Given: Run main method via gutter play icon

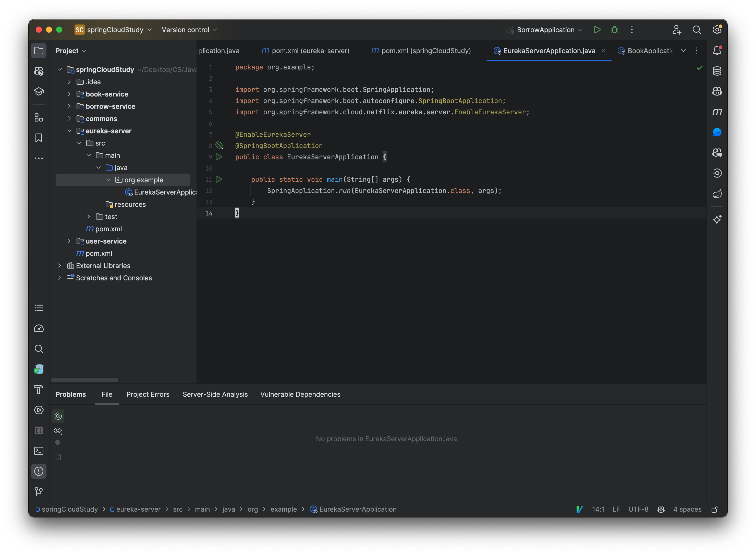Looking at the screenshot, I should (219, 179).
